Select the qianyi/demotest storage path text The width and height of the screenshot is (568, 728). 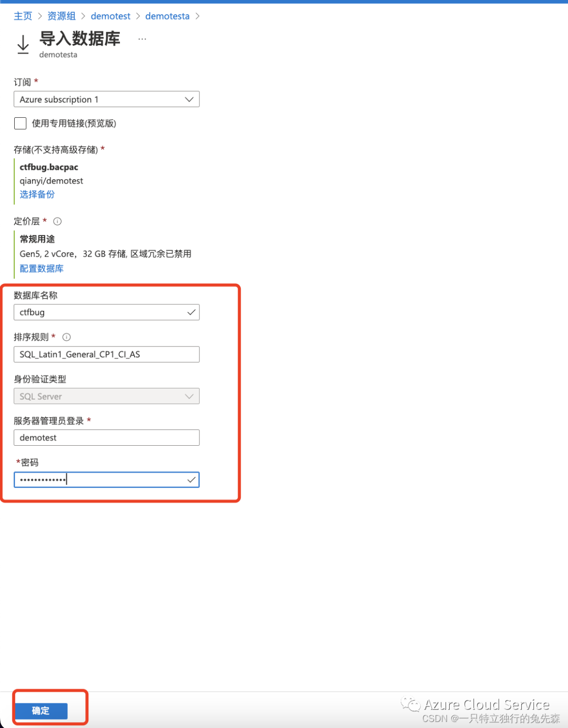pyautogui.click(x=52, y=181)
